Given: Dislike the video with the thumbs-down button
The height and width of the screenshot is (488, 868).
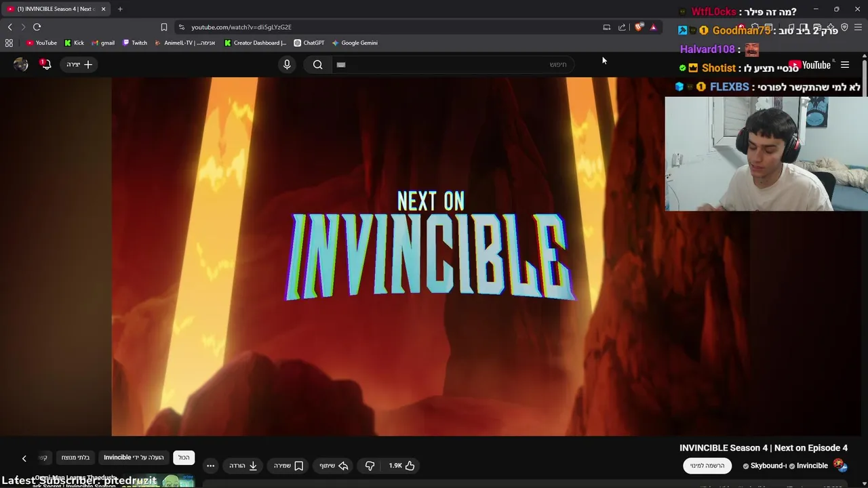Looking at the screenshot, I should [x=370, y=466].
